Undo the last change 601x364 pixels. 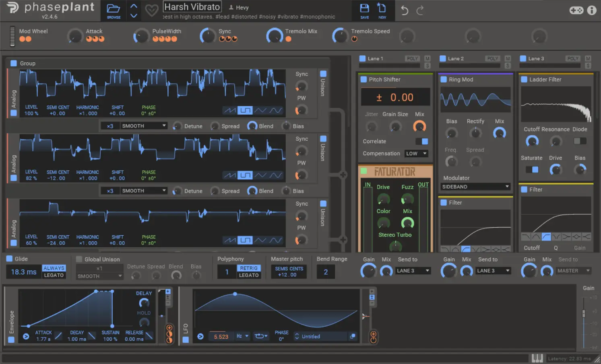tap(405, 11)
